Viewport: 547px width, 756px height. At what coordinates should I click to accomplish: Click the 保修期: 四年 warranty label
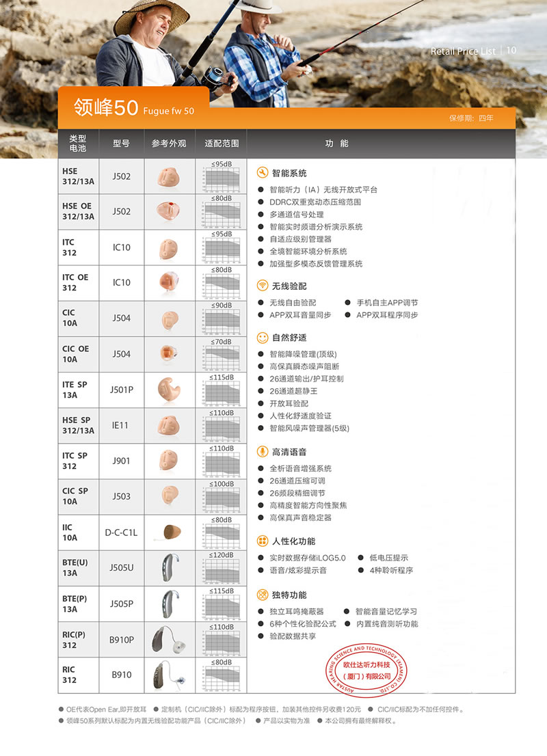tap(470, 118)
